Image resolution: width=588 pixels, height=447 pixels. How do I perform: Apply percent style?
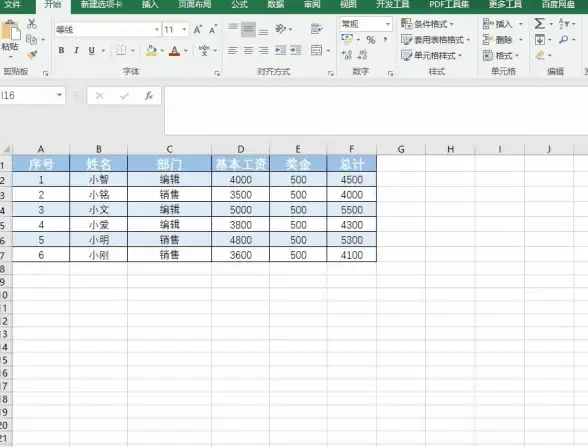pyautogui.click(x=370, y=40)
